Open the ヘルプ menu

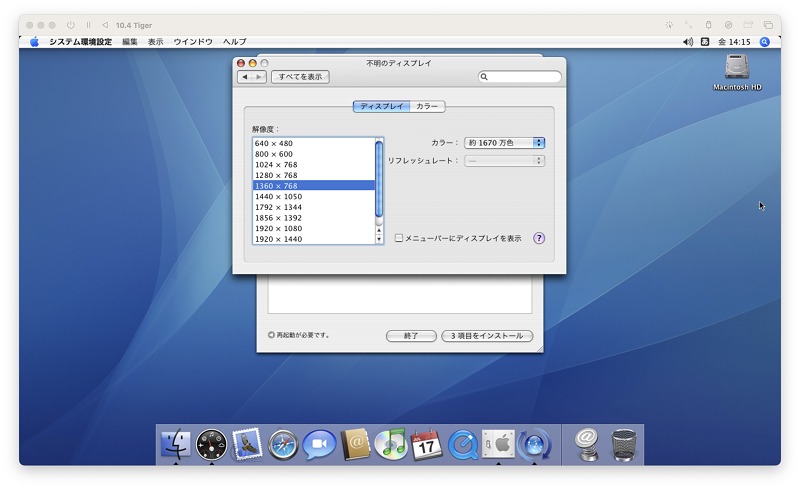point(235,42)
